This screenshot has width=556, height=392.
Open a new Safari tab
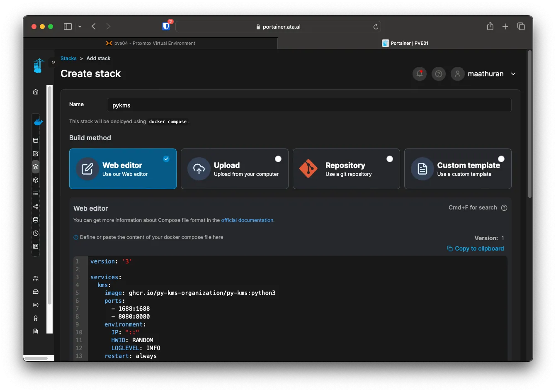tap(505, 27)
